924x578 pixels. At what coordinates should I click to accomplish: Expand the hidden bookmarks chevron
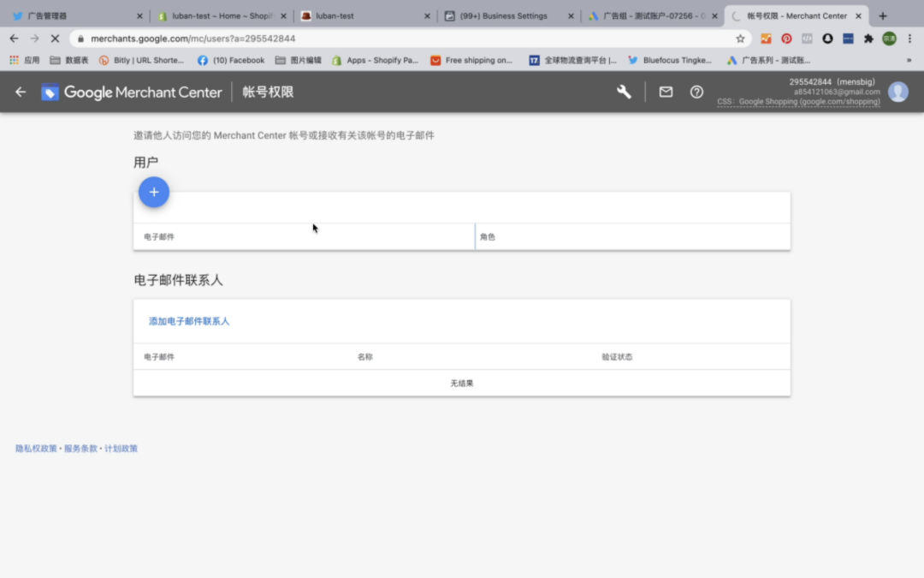click(x=909, y=60)
